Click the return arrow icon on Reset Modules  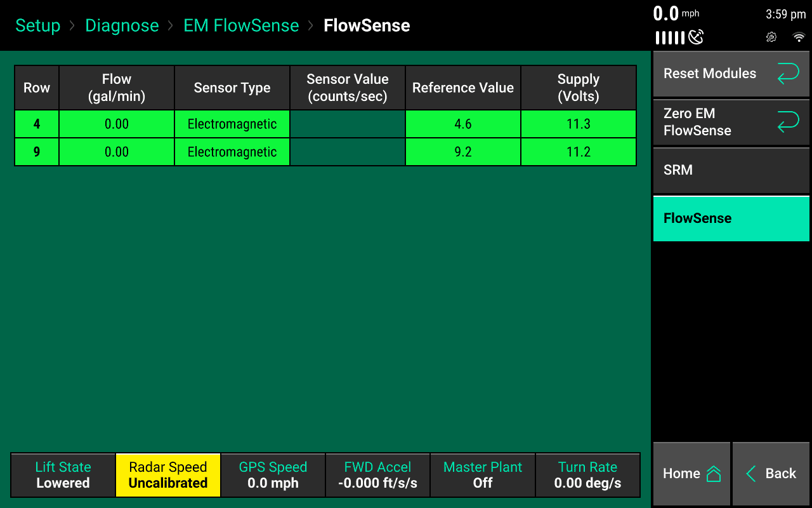pyautogui.click(x=788, y=74)
